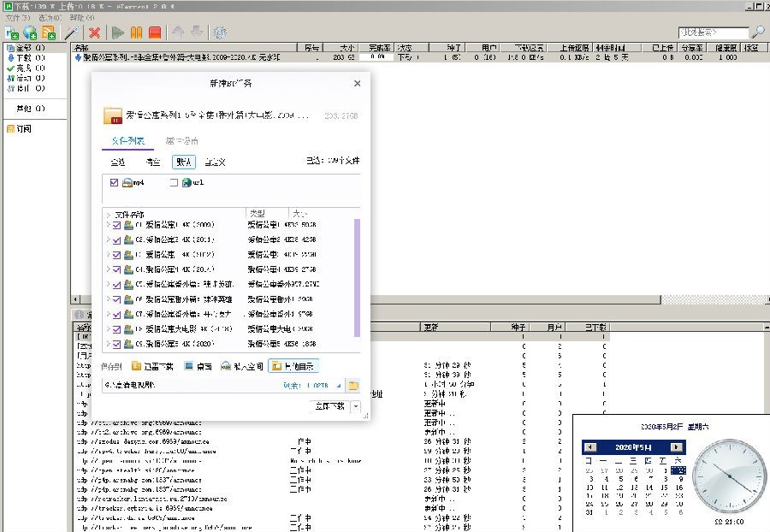Open the 选项 menu in menu bar
The width and height of the screenshot is (770, 532).
(50, 18)
